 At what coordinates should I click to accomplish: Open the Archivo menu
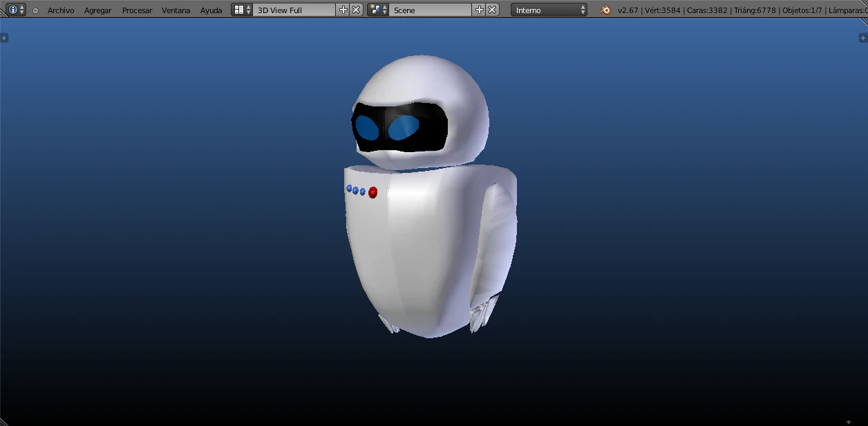pyautogui.click(x=61, y=10)
